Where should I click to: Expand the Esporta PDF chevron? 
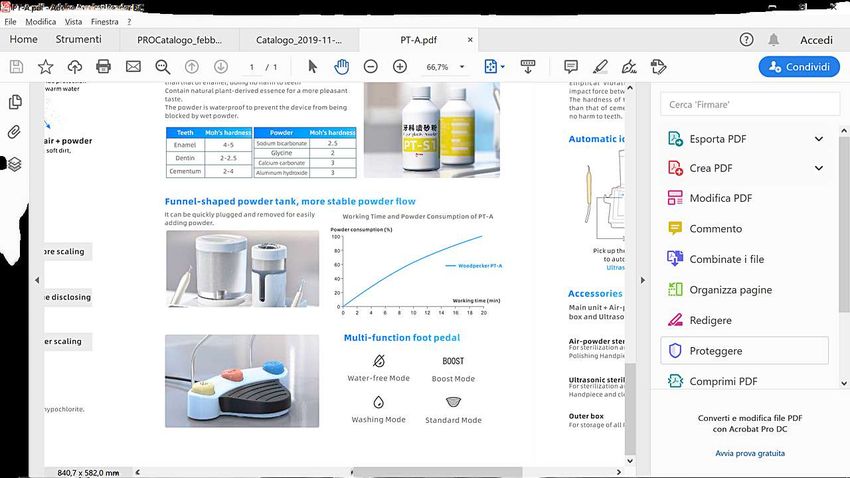click(819, 139)
